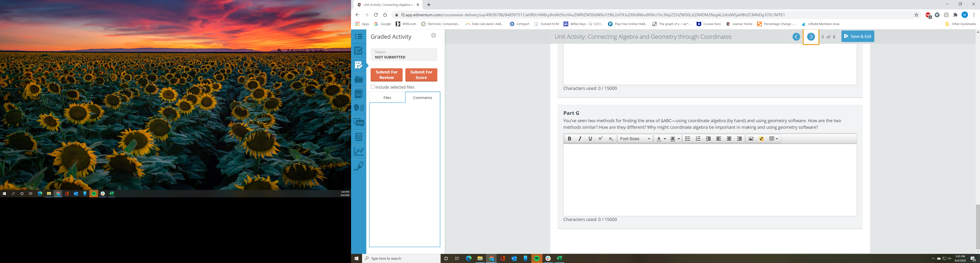Image resolution: width=980 pixels, height=263 pixels.
Task: Click the Save & Exit button
Action: pyautogui.click(x=857, y=37)
